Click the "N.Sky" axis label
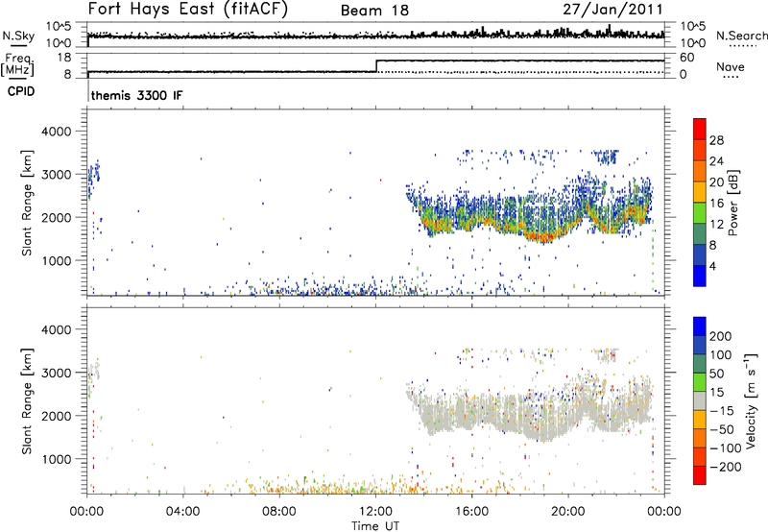The width and height of the screenshot is (768, 532). point(18,36)
